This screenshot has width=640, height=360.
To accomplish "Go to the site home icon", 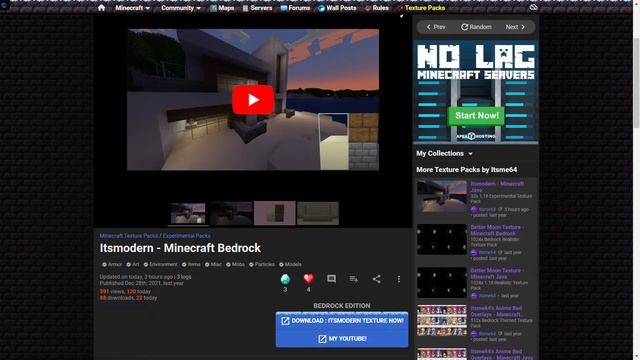I will click(101, 8).
